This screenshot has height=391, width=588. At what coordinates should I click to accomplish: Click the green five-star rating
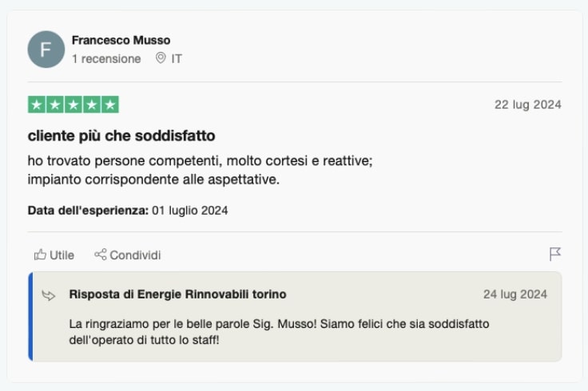pyautogui.click(x=73, y=105)
